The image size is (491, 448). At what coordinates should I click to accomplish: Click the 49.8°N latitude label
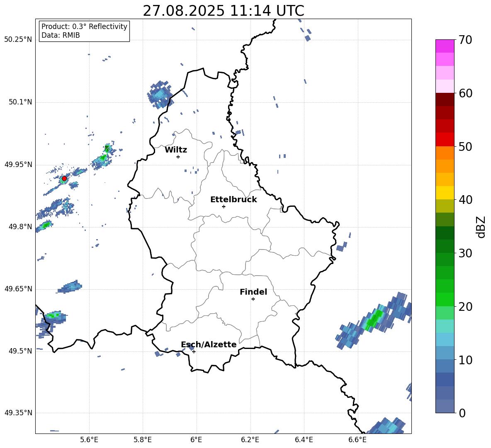click(20, 227)
